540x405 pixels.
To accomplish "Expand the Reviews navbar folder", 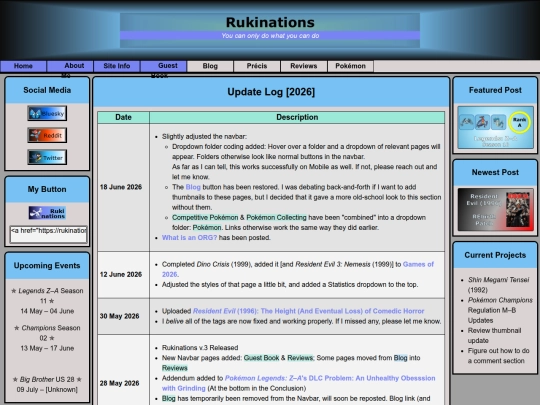I will [x=304, y=66].
